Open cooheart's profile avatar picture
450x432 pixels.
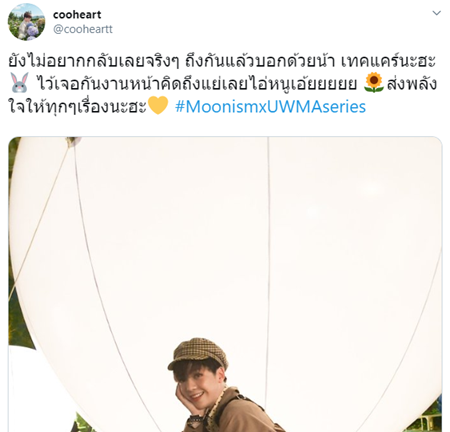(x=26, y=22)
